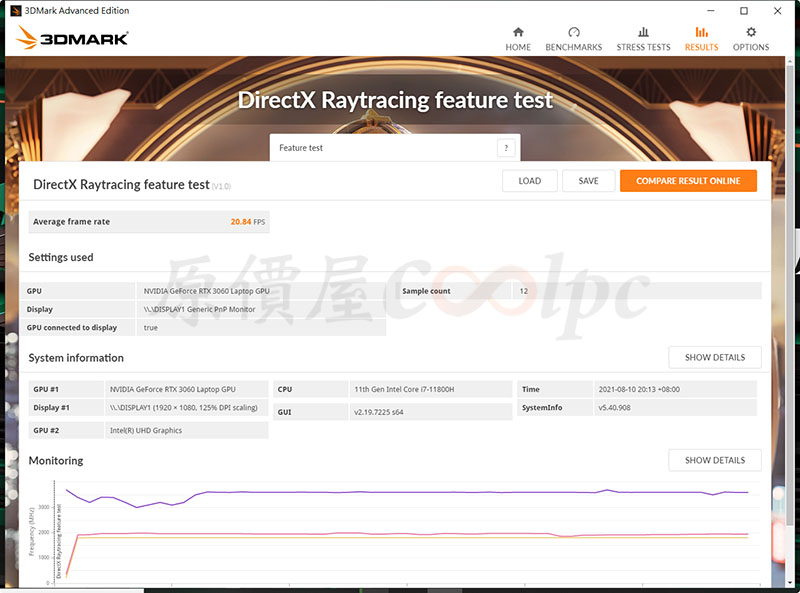The height and width of the screenshot is (593, 800).
Task: Select Time value 2021-08-10 20:13 +08:00
Action: pos(639,389)
